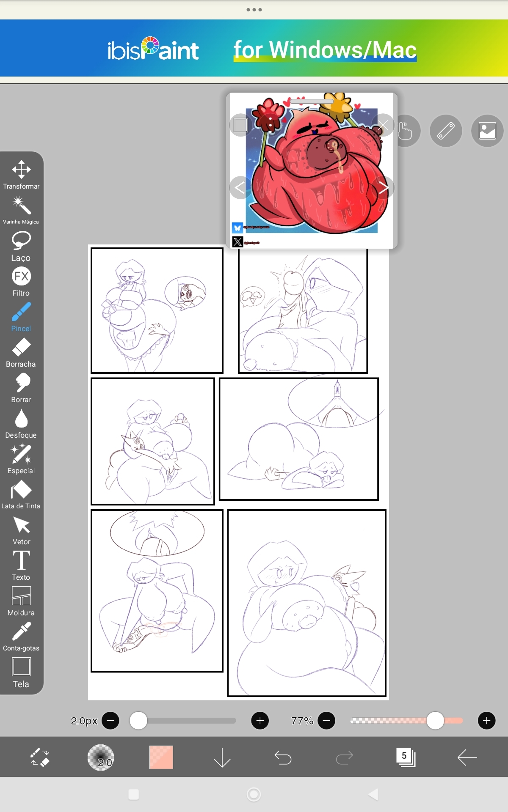Show next reference image with right arrow
508x812 pixels.
pyautogui.click(x=383, y=187)
